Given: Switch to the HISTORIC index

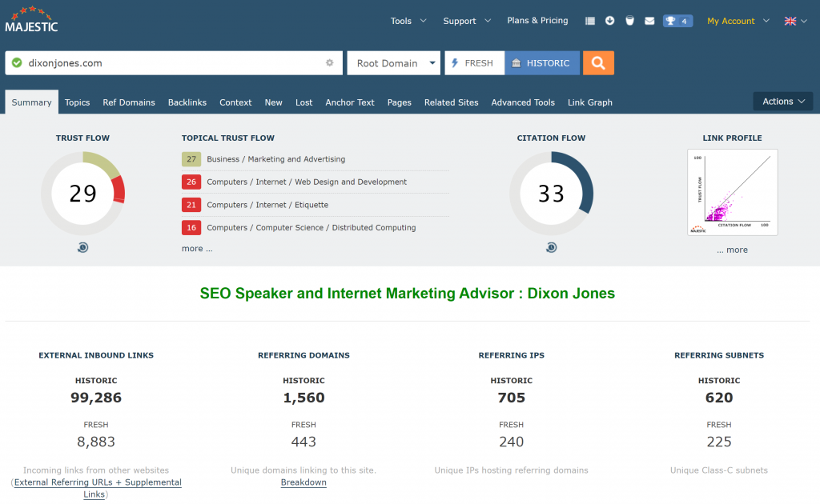Looking at the screenshot, I should point(542,62).
